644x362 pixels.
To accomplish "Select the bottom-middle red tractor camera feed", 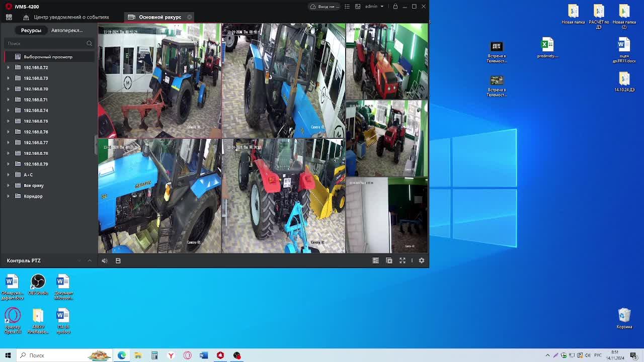I will 284,196.
